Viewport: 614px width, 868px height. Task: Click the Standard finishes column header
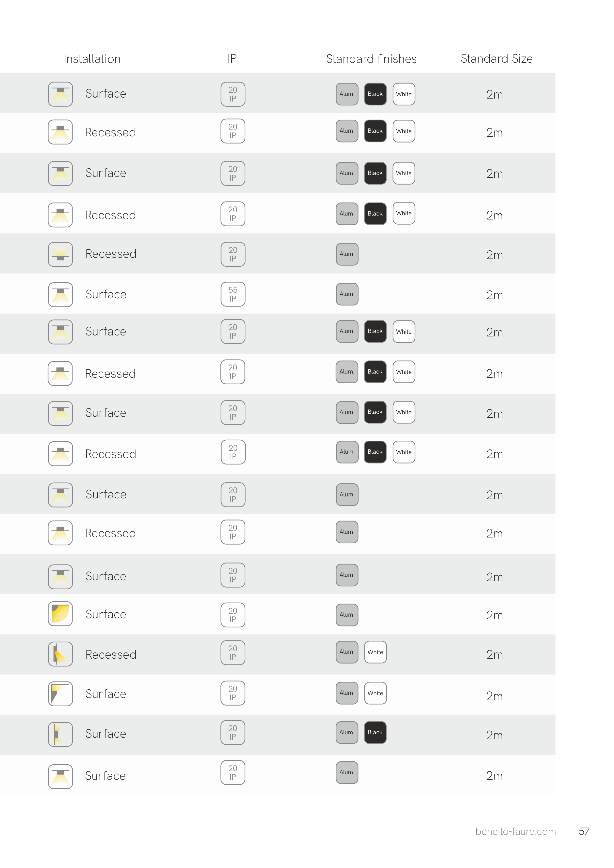tap(371, 59)
